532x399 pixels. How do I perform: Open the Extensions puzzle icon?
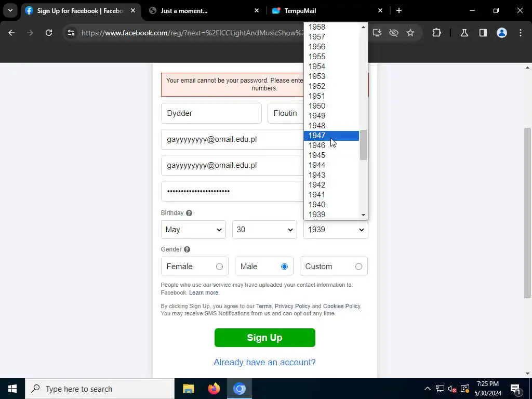point(436,33)
